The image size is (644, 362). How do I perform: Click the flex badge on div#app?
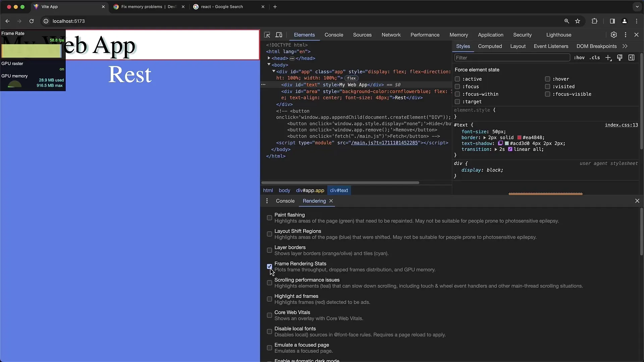[351, 78]
